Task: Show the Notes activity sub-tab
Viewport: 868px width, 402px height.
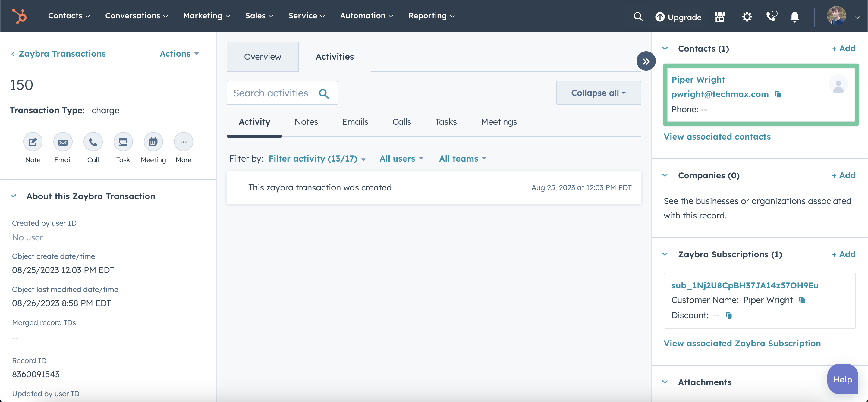Action: pos(306,122)
